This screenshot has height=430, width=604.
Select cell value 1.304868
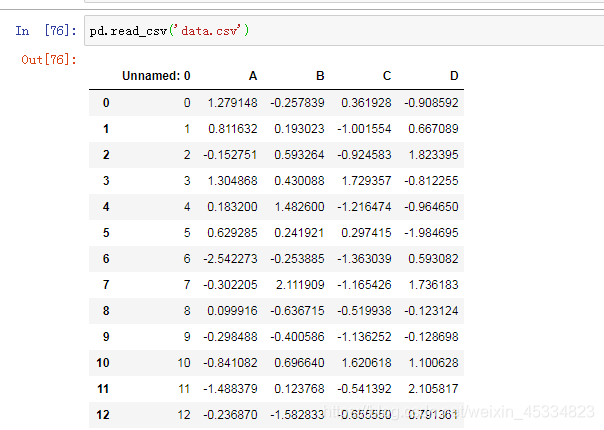233,181
